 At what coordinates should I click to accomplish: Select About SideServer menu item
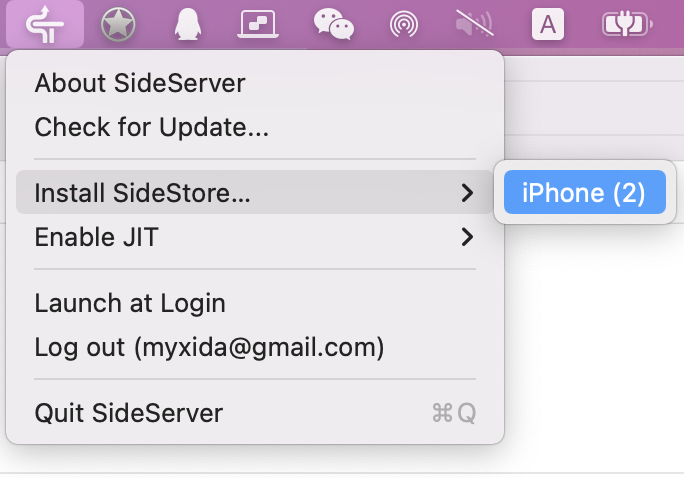(140, 83)
